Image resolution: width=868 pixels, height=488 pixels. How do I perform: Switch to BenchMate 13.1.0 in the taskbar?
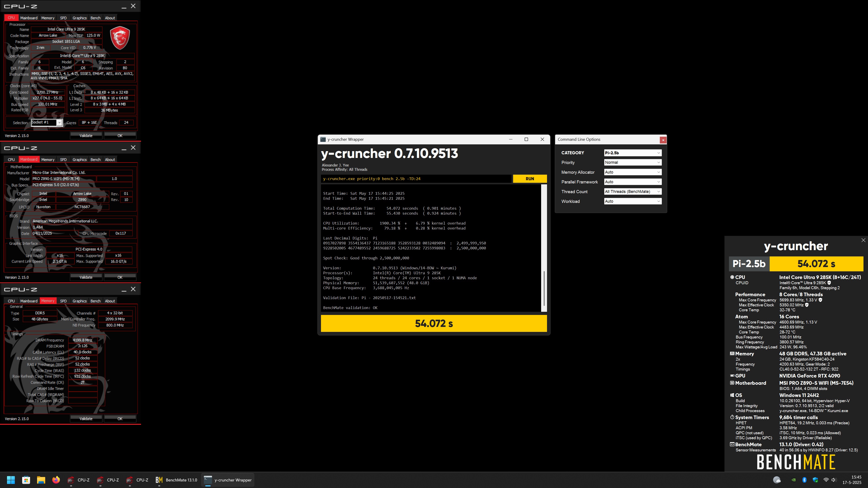pyautogui.click(x=176, y=480)
